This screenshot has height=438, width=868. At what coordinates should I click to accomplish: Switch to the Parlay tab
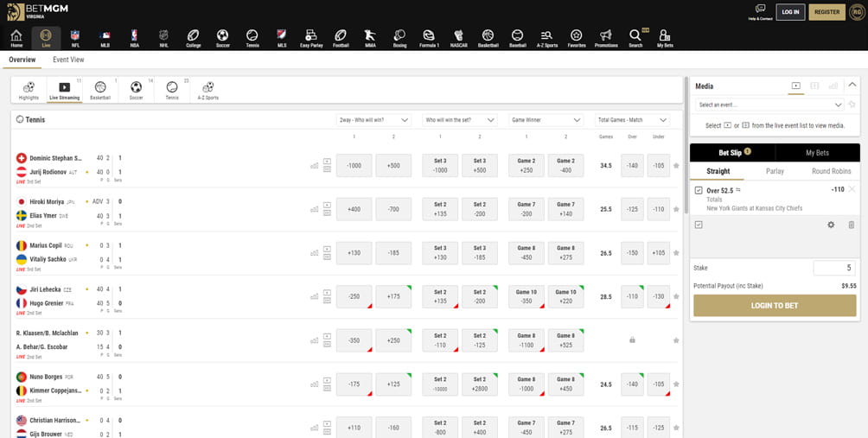point(775,171)
